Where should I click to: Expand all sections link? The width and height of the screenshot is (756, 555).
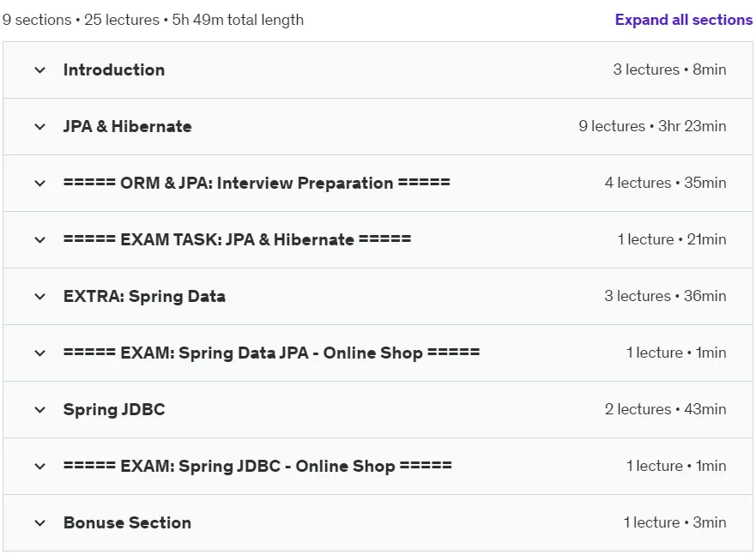tap(683, 20)
